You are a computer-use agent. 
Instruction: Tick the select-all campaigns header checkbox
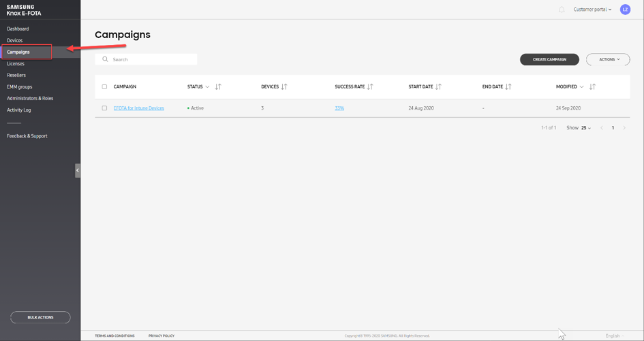pos(104,86)
